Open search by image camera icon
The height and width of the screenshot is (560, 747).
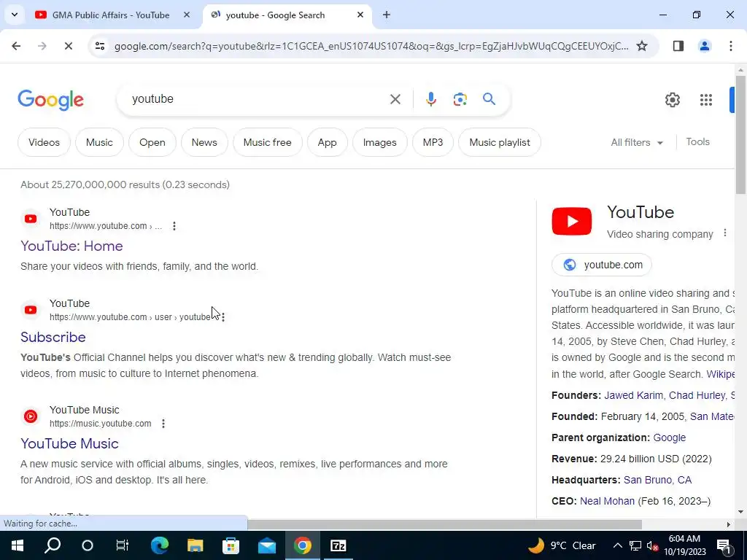pos(460,99)
